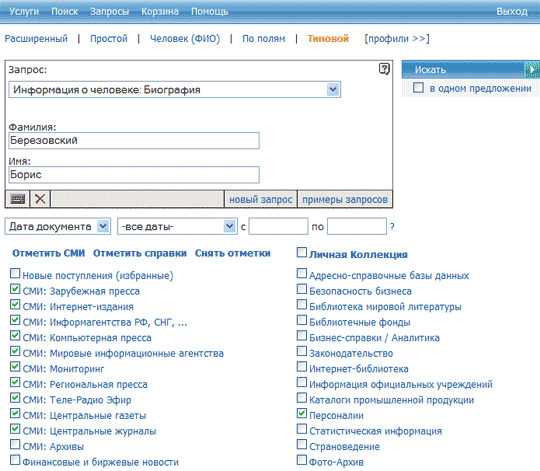Screen dimensions: 540x471
Task: Uncheck 'СМИ: Центральные газеты' checkbox
Action: pyautogui.click(x=15, y=413)
